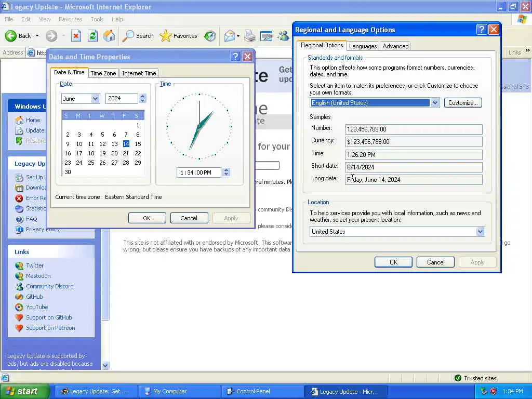Click the FAQ question icon in sidebar
The height and width of the screenshot is (399, 532).
(19, 219)
